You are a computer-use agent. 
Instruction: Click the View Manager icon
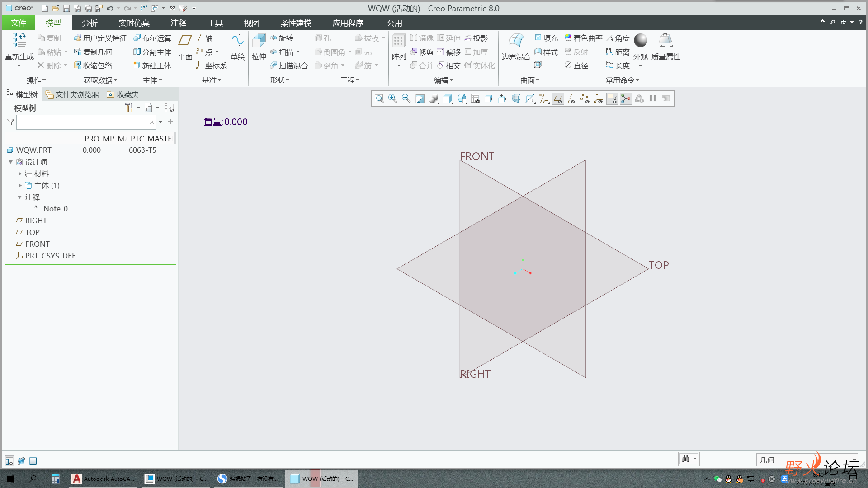click(x=475, y=99)
